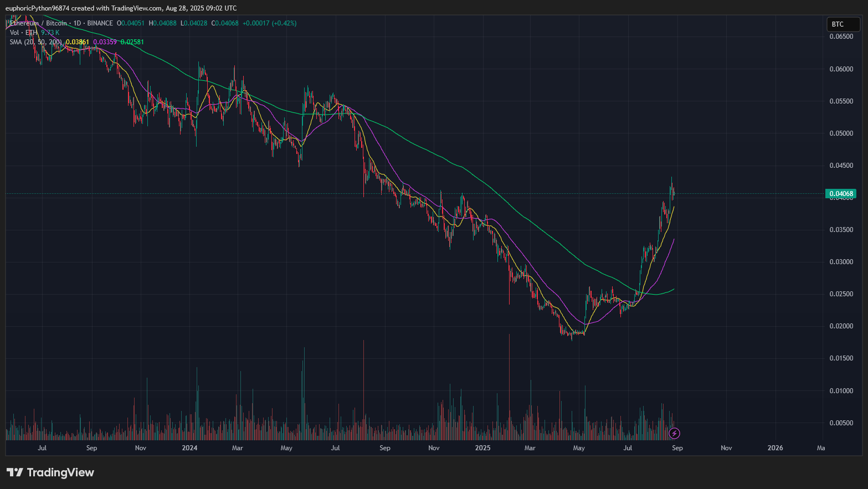Viewport: 868px width, 489px height.
Task: Click the 0.04500 price axis label
Action: click(x=841, y=166)
